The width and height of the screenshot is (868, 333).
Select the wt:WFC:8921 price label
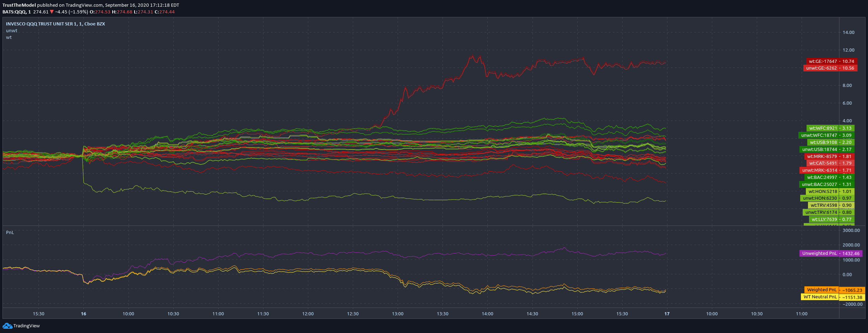tap(823, 128)
